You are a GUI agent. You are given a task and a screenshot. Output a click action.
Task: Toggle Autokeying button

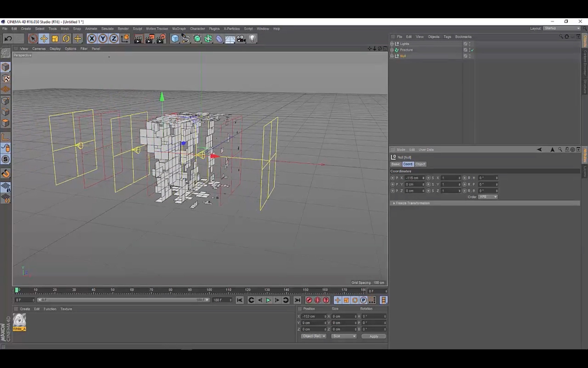[x=317, y=300]
